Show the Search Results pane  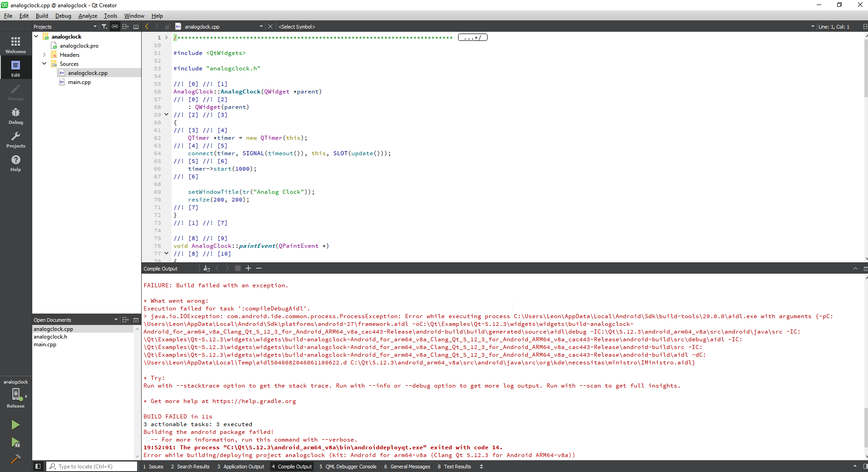(x=190, y=467)
